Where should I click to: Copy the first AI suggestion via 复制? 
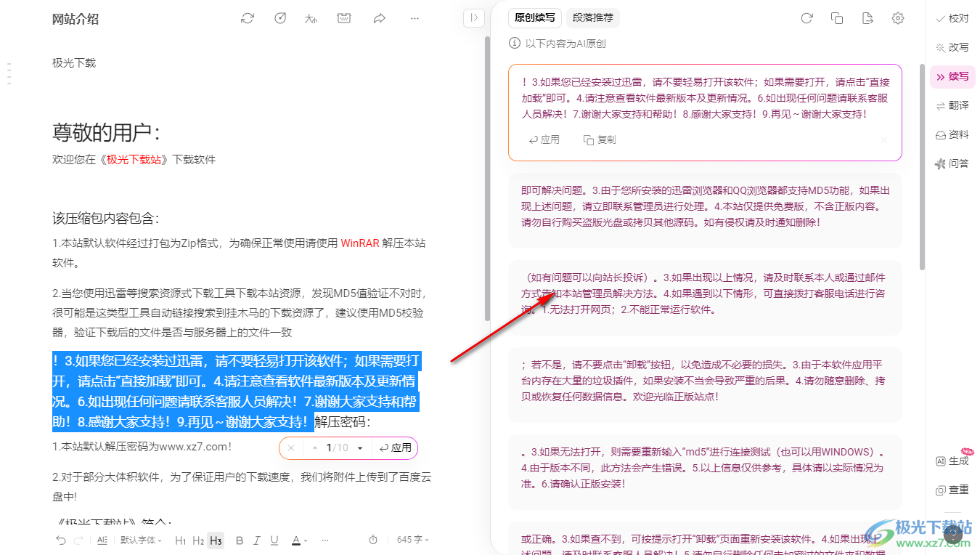click(x=600, y=139)
